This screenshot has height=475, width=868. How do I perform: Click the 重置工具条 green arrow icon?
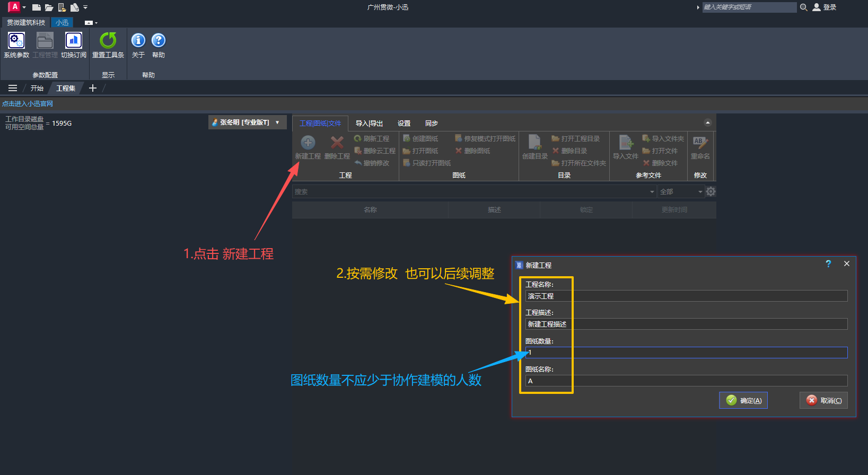[108, 41]
